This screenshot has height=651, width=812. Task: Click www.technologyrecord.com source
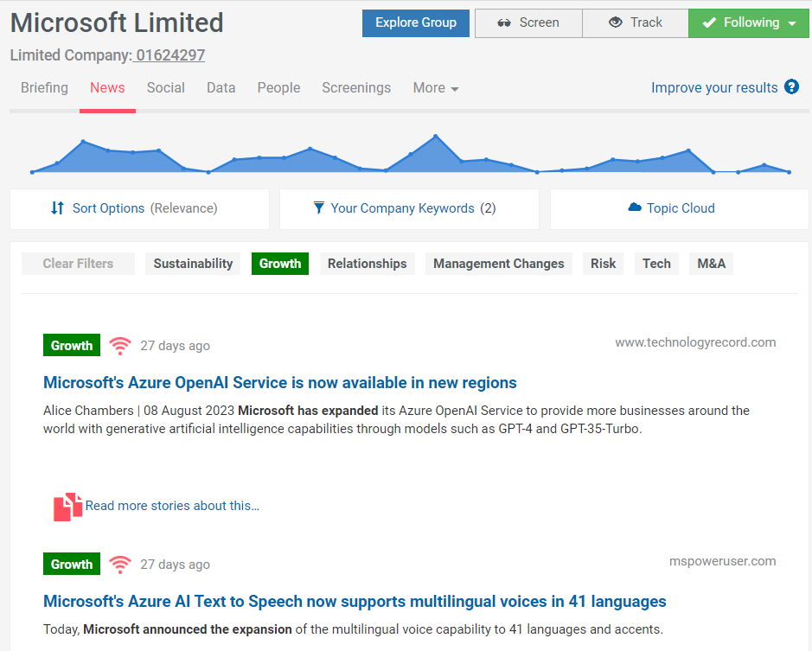pos(695,342)
